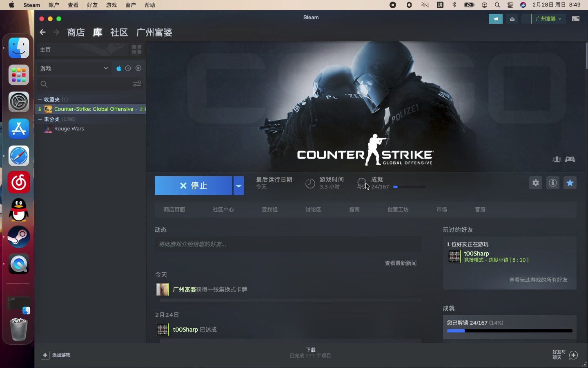Screen dimensions: 588x368
Task: Click the controller icon on the game banner
Action: [570, 159]
